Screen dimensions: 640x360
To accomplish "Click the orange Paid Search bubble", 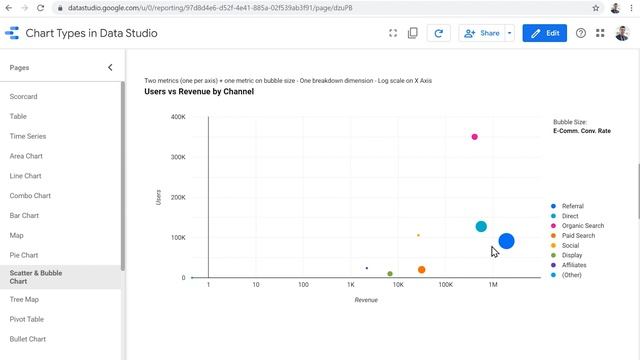I will coord(422,270).
